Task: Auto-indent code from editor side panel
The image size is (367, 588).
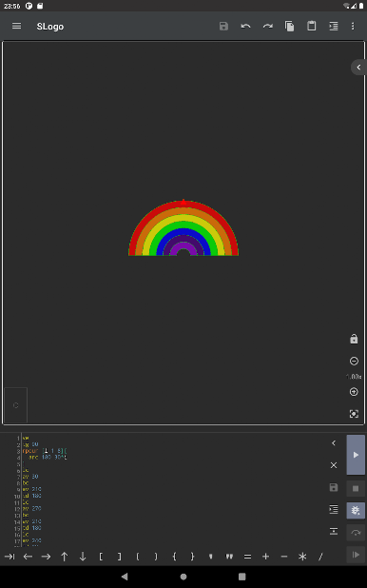Action: click(334, 509)
